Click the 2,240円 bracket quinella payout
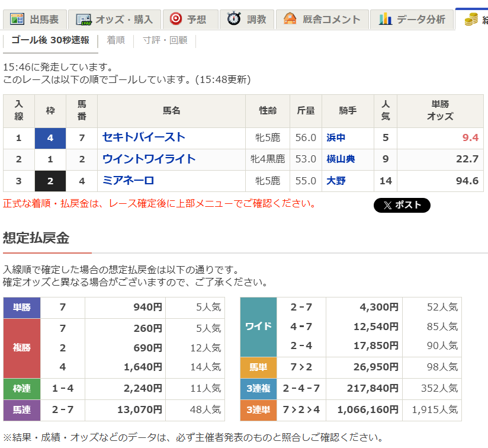Screen dimensions: 488x448 (143, 388)
